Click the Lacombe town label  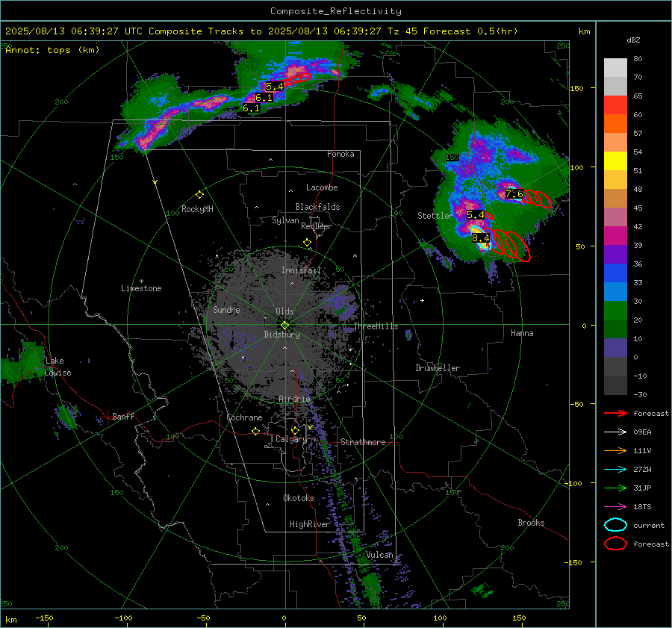322,187
